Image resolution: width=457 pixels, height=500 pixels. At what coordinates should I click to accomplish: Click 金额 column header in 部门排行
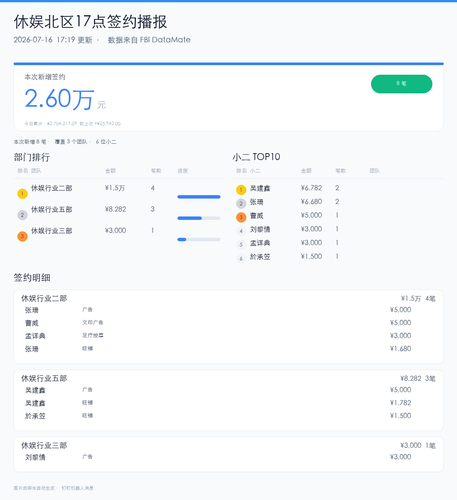coord(110,171)
